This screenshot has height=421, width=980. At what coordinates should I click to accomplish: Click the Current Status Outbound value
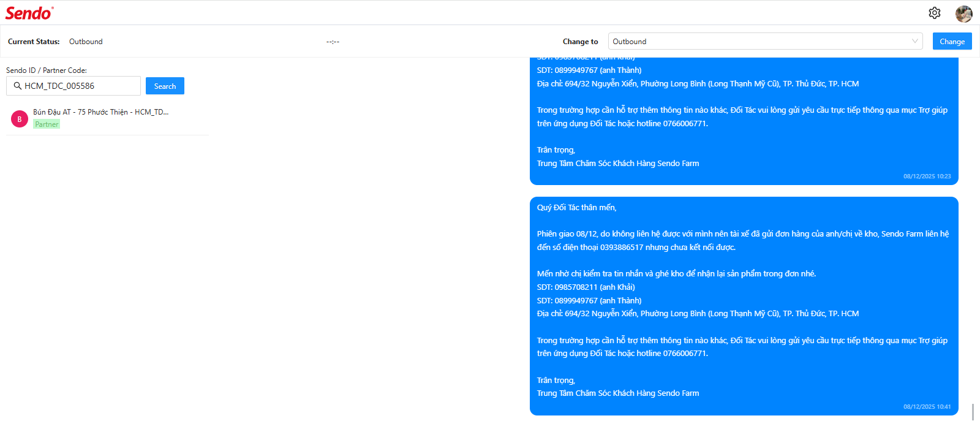click(x=86, y=42)
